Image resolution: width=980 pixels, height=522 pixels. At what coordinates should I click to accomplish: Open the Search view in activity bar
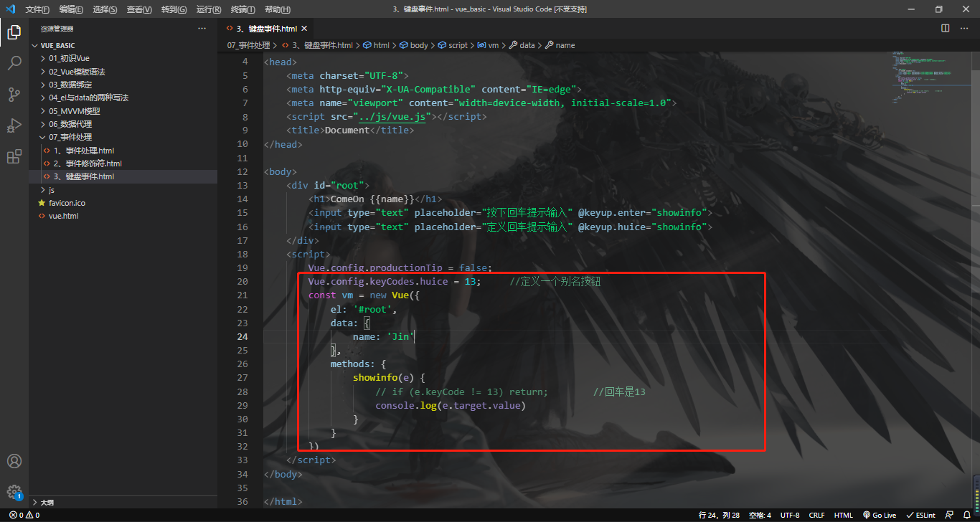(14, 63)
